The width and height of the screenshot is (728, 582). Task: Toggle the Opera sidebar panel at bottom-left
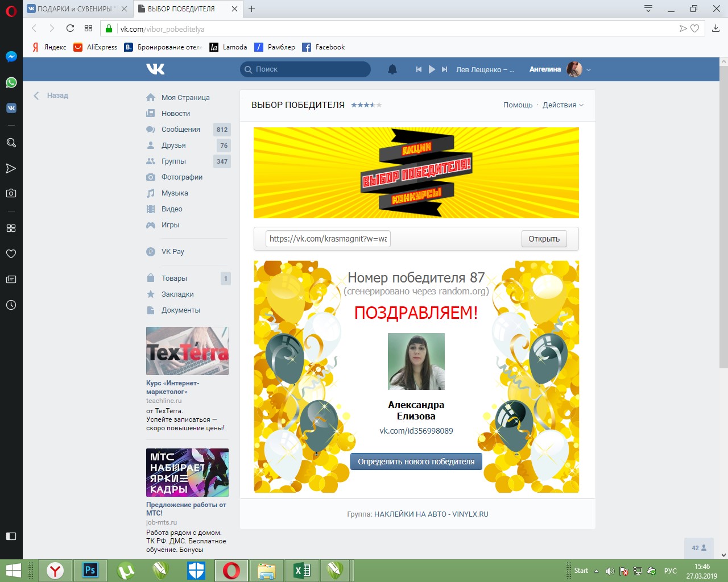point(11,536)
